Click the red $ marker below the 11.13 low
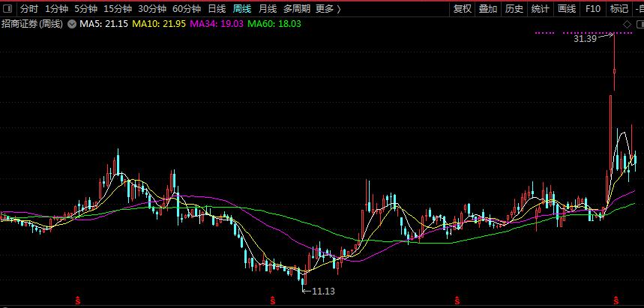Screen dimensions: 644x308 point(273,301)
